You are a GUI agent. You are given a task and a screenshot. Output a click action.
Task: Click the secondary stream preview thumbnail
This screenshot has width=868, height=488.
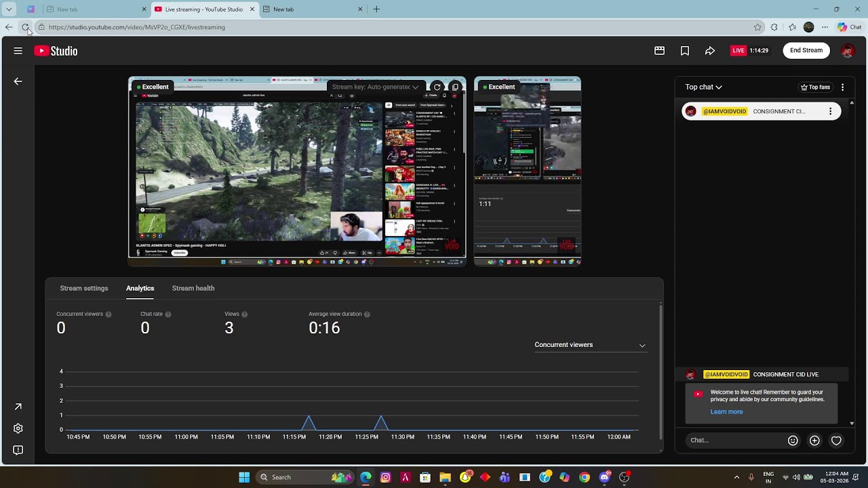point(528,171)
